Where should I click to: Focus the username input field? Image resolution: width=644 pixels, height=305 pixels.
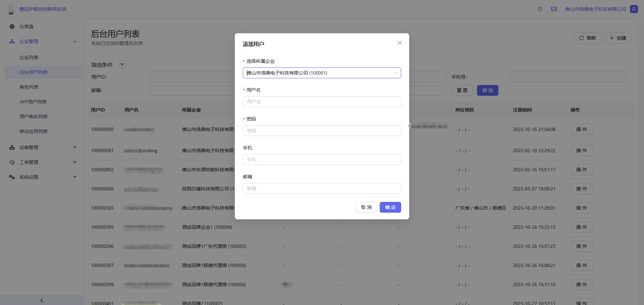point(322,102)
